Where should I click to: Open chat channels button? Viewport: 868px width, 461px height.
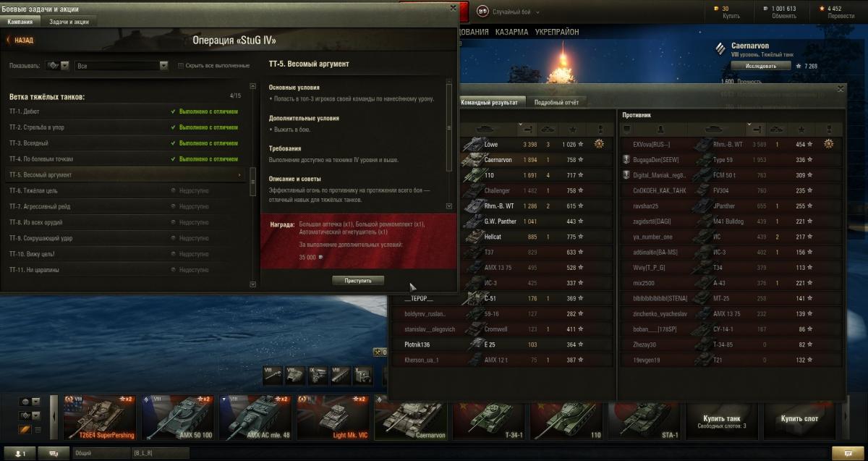[x=54, y=453]
